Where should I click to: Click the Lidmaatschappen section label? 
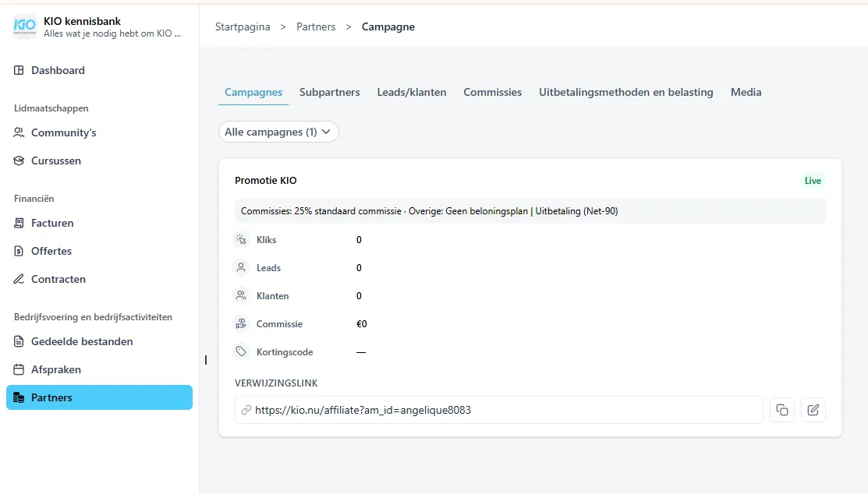pyautogui.click(x=51, y=108)
